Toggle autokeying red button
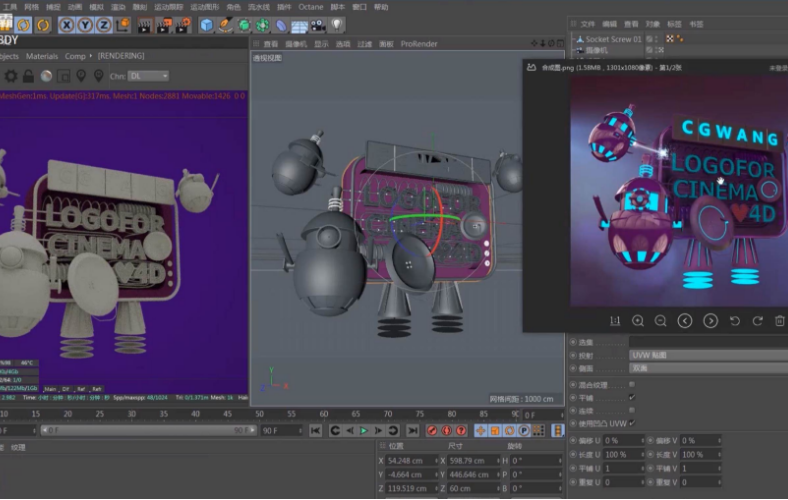This screenshot has width=788, height=500. pyautogui.click(x=446, y=431)
